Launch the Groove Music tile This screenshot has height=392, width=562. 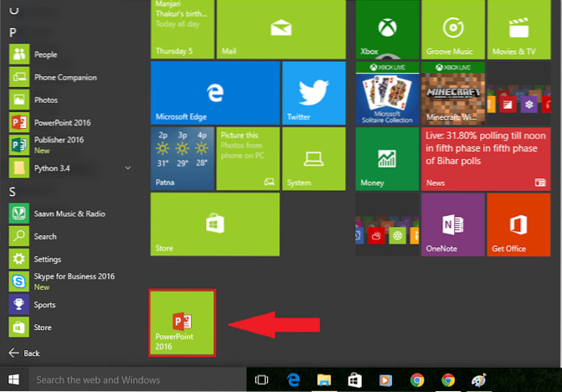coord(453,29)
